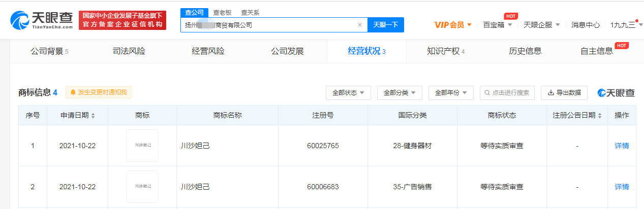Open 详情 for registration 60025765

click(622, 146)
